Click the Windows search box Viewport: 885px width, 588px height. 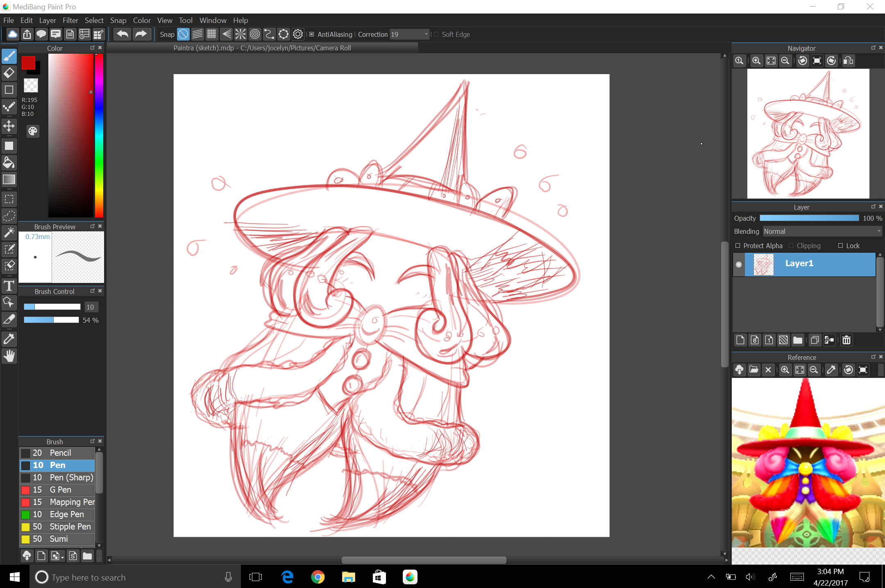coord(135,577)
